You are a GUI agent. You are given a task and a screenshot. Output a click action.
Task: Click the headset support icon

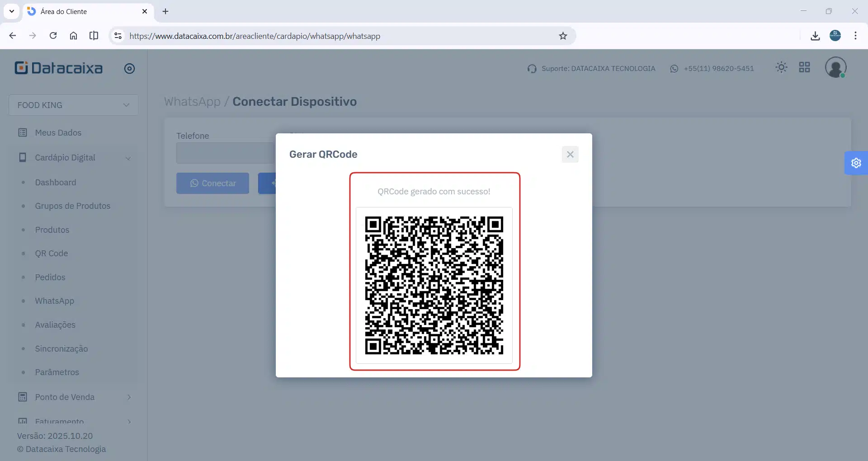[x=532, y=68]
